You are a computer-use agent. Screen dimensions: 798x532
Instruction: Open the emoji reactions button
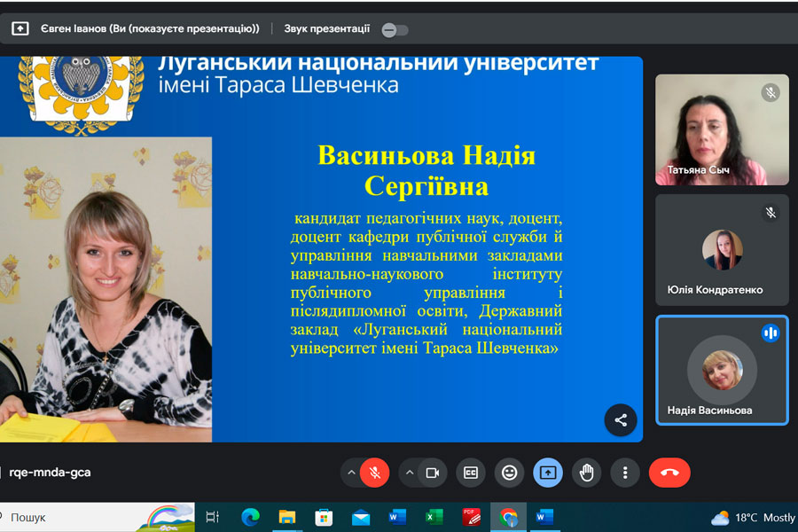[510, 473]
